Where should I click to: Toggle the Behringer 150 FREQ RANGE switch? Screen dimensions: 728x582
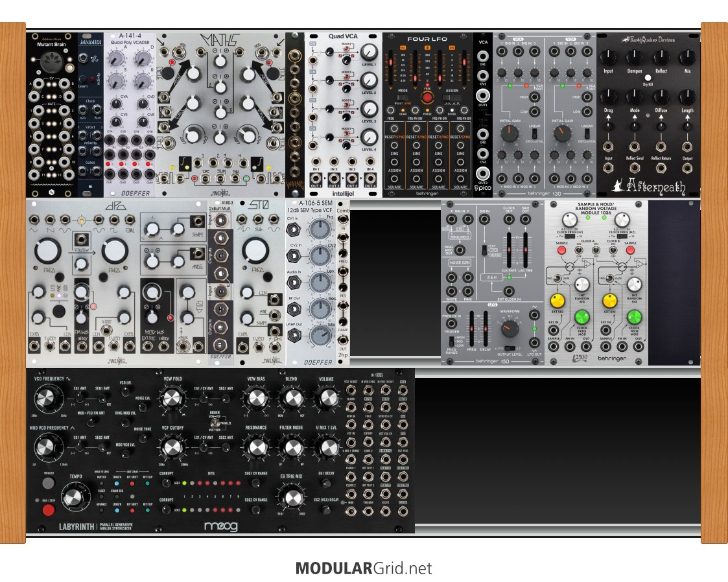[451, 341]
